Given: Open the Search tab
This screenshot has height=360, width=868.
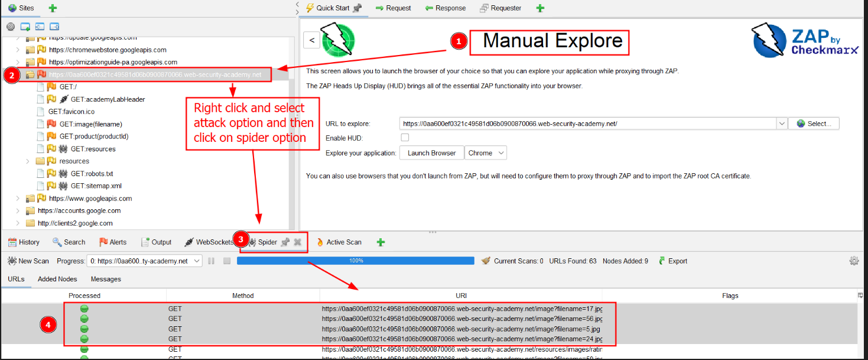Looking at the screenshot, I should (x=69, y=242).
